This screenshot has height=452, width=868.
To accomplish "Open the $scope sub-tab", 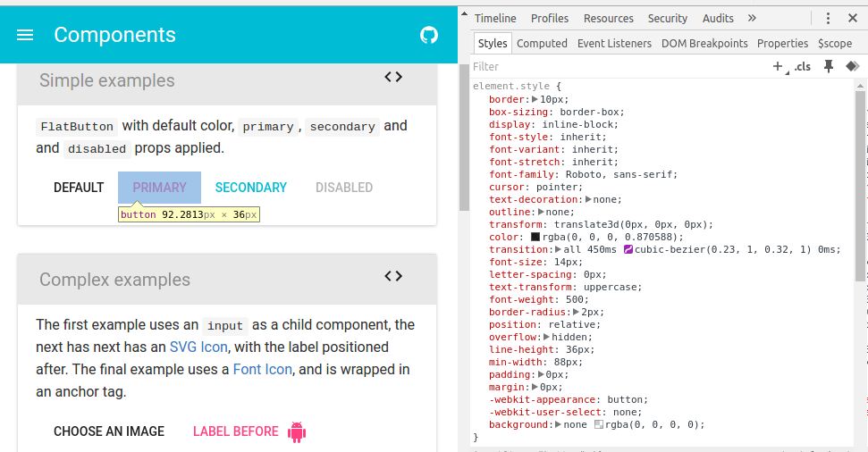I will pos(835,43).
